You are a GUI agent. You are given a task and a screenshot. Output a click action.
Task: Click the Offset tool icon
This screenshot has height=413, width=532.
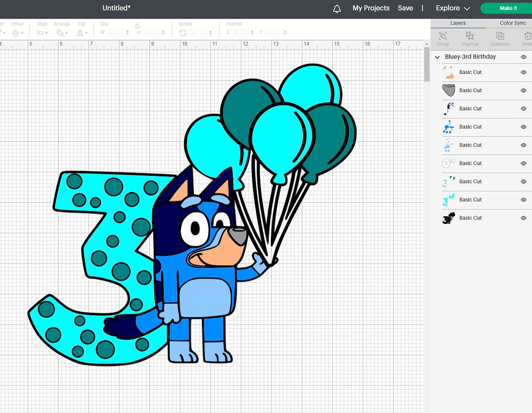(16, 33)
